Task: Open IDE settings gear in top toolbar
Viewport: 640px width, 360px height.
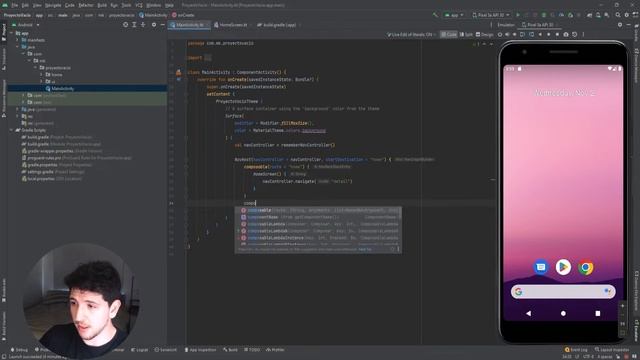Action: tap(627, 15)
